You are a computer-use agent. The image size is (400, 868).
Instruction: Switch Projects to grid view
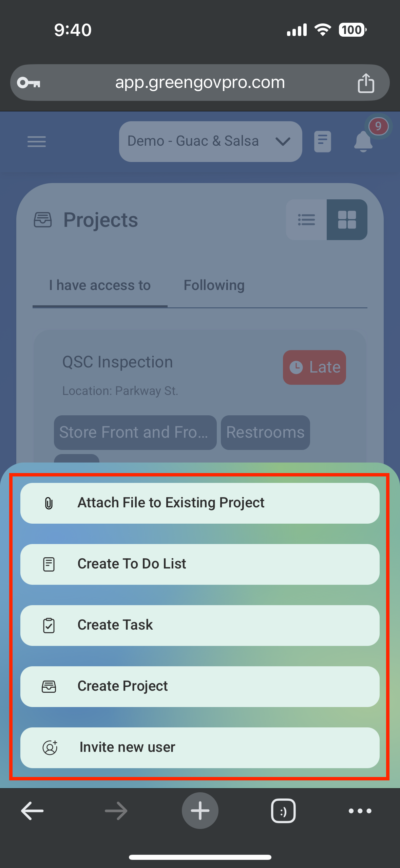(x=347, y=220)
